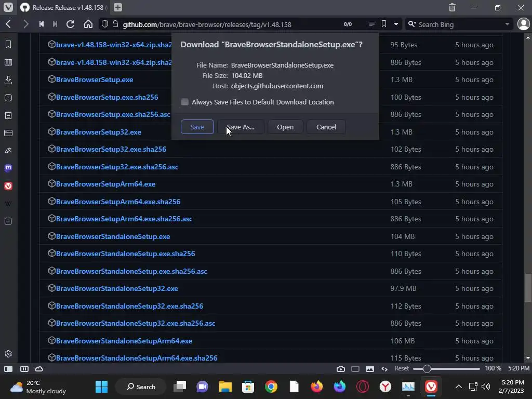Open Notes panel in sidebar
The width and height of the screenshot is (532, 399).
[x=8, y=115]
